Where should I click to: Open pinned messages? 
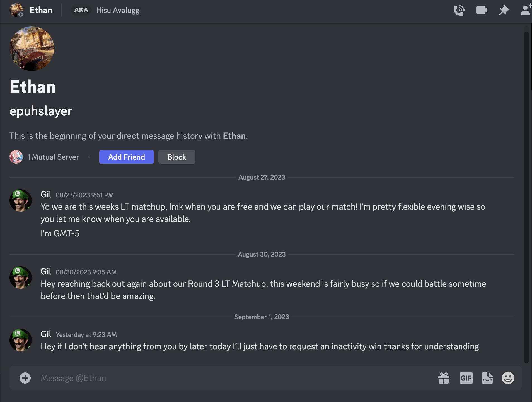pos(504,10)
